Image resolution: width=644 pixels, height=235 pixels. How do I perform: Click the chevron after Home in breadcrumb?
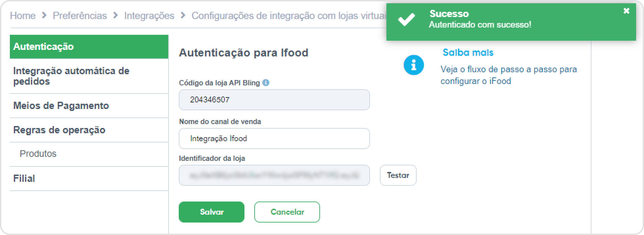tap(44, 15)
